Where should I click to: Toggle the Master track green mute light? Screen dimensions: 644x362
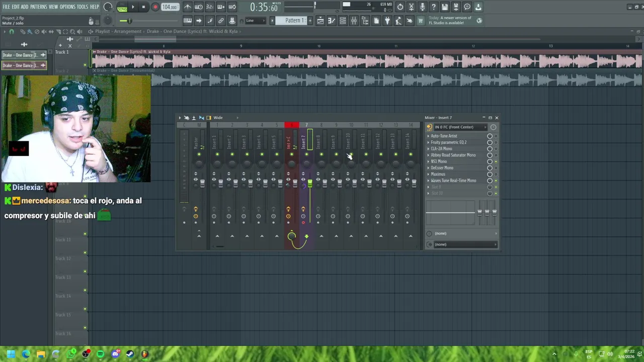click(x=199, y=154)
